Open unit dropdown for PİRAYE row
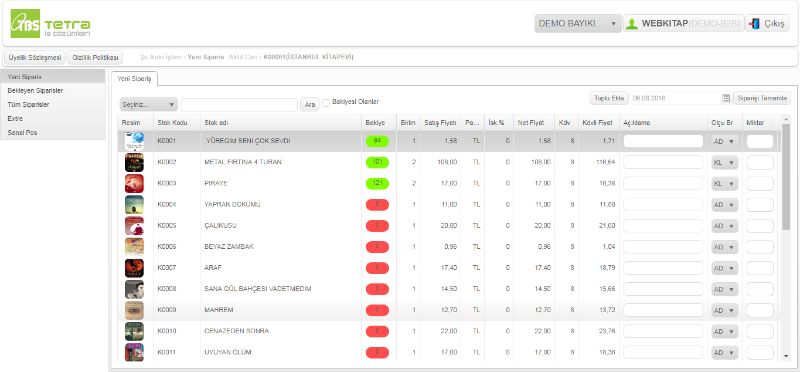The height and width of the screenshot is (372, 800). (724, 184)
